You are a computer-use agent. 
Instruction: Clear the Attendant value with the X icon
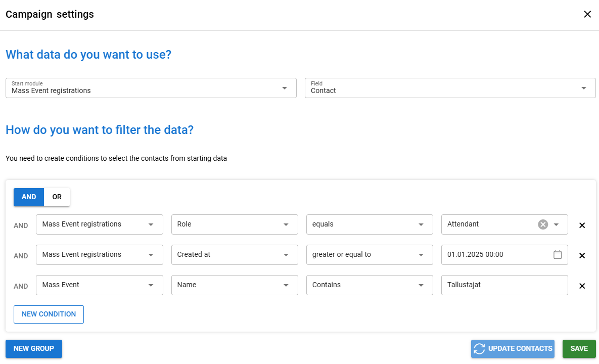coord(543,224)
